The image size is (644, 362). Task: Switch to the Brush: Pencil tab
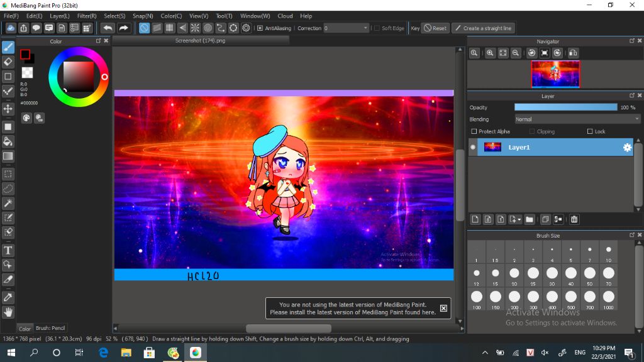(x=50, y=328)
